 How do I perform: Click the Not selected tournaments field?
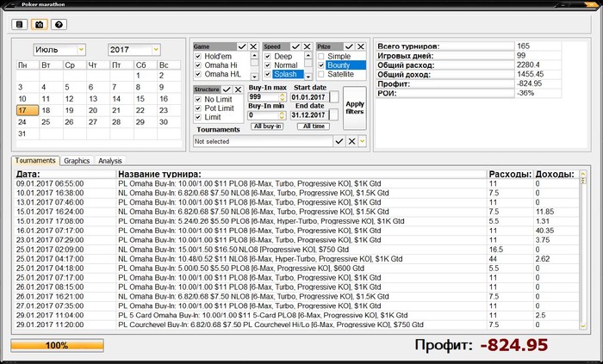(263, 141)
